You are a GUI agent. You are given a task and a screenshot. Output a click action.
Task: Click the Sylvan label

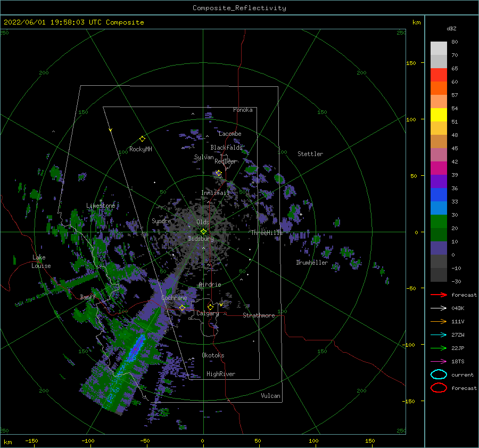click(204, 157)
